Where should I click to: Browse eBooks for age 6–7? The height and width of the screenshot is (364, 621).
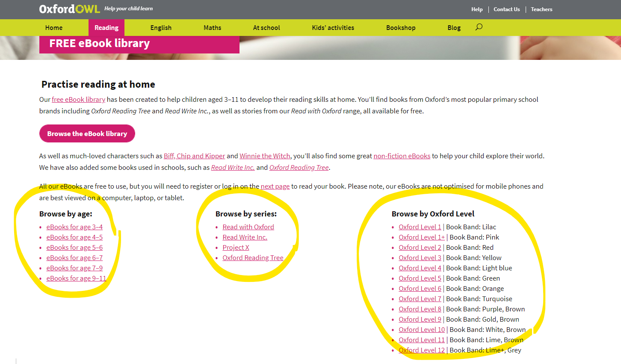pos(74,257)
